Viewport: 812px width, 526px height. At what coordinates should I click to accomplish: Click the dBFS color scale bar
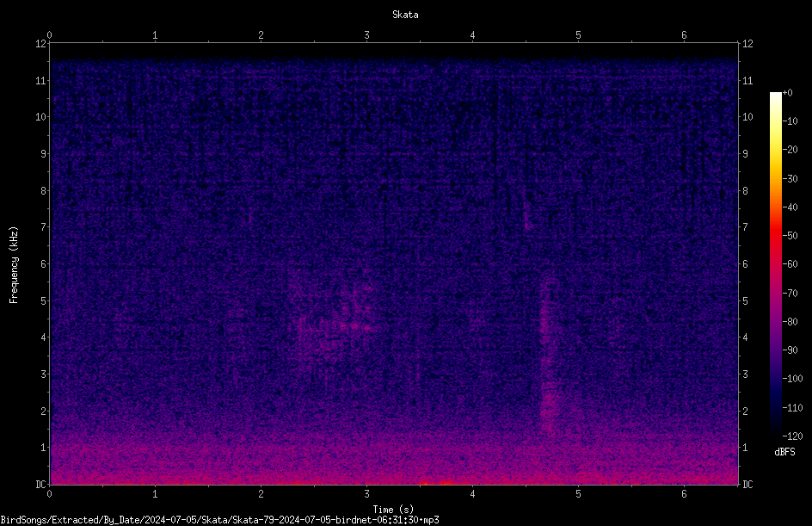(775, 264)
